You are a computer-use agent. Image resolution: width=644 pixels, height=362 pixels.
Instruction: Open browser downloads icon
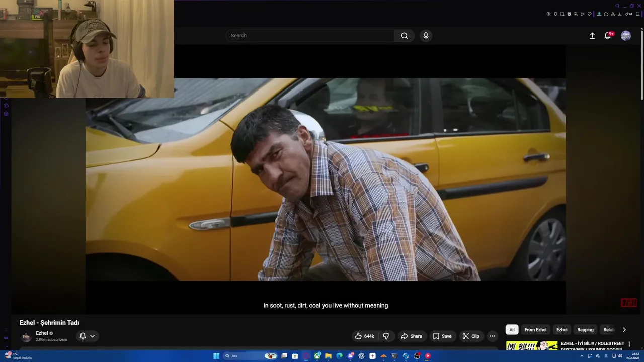click(x=619, y=14)
